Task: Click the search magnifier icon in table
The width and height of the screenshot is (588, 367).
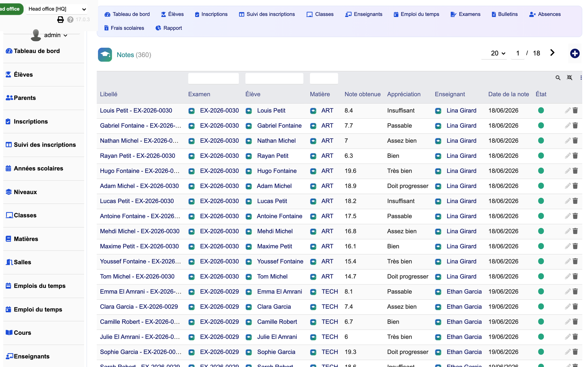Action: (x=558, y=78)
